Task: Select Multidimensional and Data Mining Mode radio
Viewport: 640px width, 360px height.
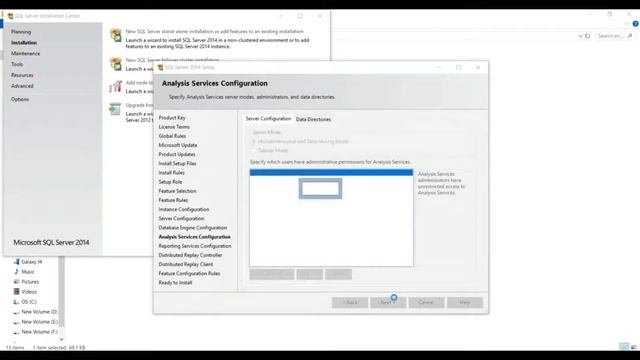Action: [x=254, y=141]
